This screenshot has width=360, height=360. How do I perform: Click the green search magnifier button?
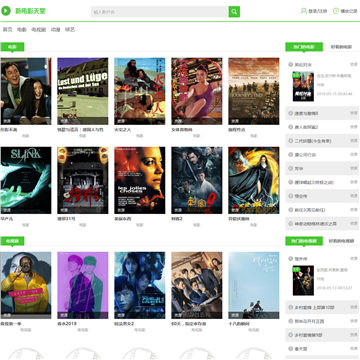pyautogui.click(x=234, y=12)
